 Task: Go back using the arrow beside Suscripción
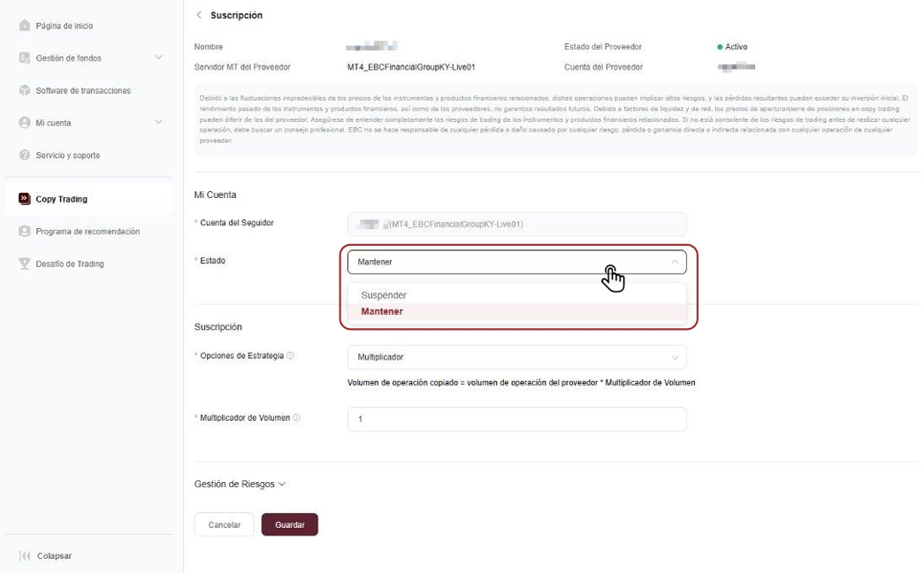199,15
